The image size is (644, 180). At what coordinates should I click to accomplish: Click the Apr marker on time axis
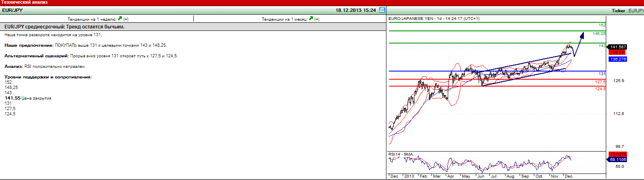(x=450, y=176)
